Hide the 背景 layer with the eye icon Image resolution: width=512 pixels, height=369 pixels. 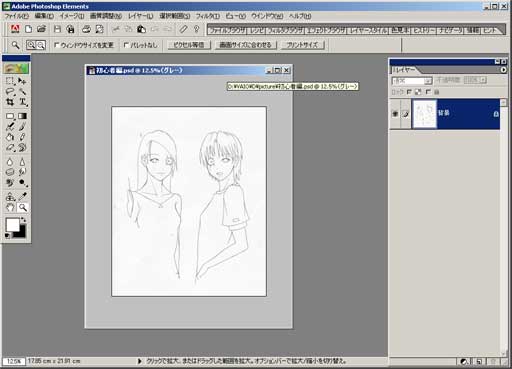[x=395, y=114]
